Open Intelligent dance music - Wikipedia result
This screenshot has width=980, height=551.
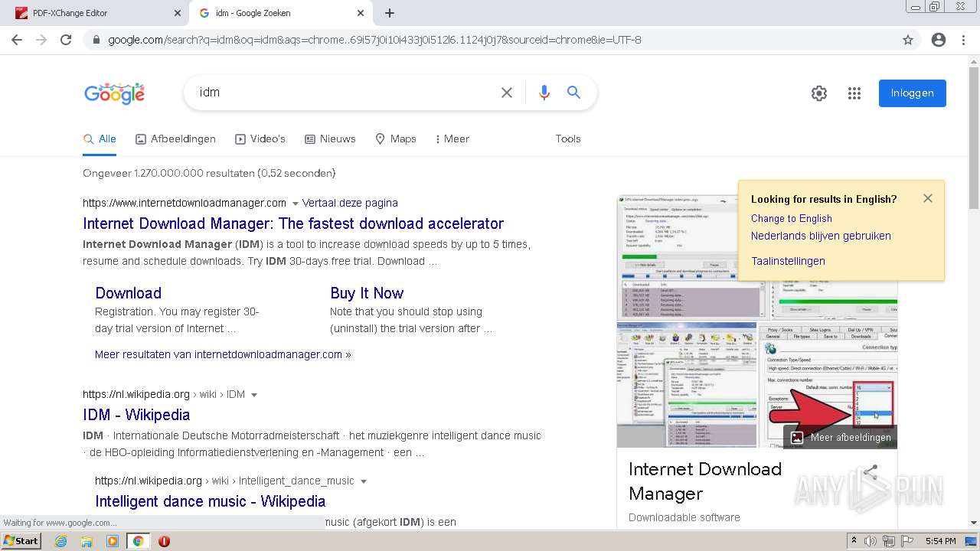(x=211, y=501)
